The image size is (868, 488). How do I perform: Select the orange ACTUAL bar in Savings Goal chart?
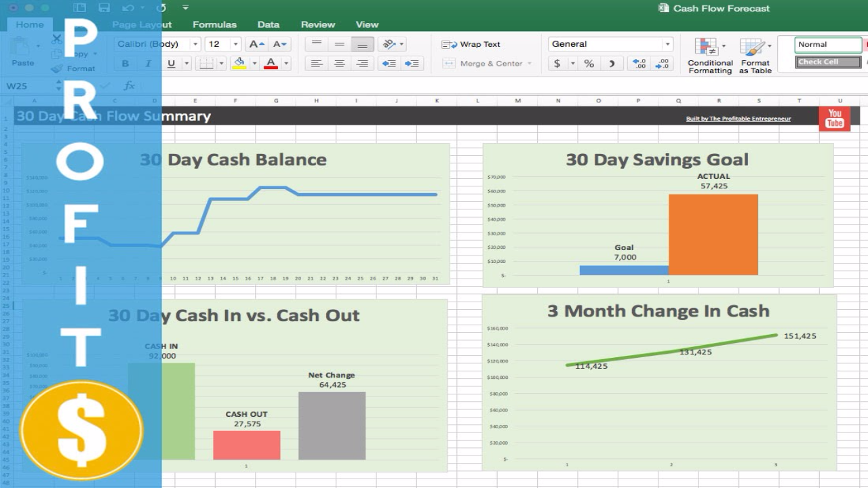click(713, 235)
